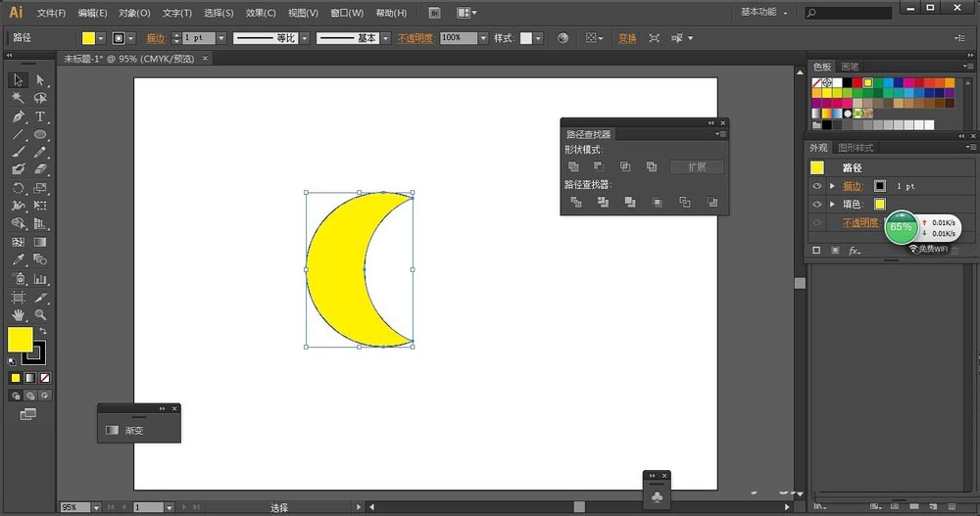
Task: Select the Eraser tool
Action: pyautogui.click(x=40, y=169)
